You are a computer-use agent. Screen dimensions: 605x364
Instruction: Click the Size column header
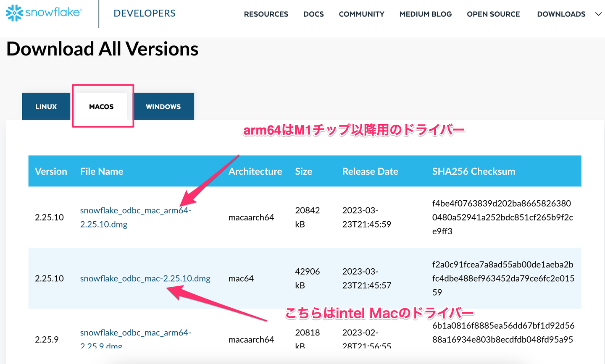(x=303, y=171)
